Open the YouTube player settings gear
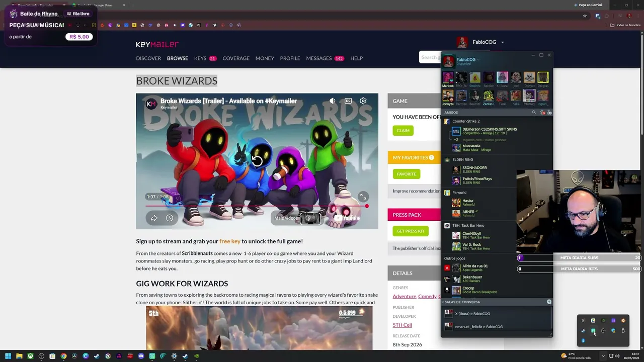This screenshot has height=362, width=644. (x=363, y=101)
